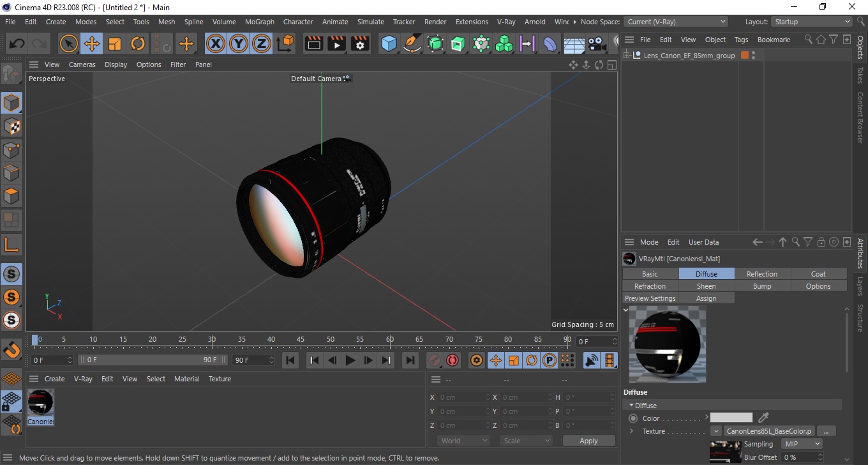Add a Cube primitive object

point(389,43)
